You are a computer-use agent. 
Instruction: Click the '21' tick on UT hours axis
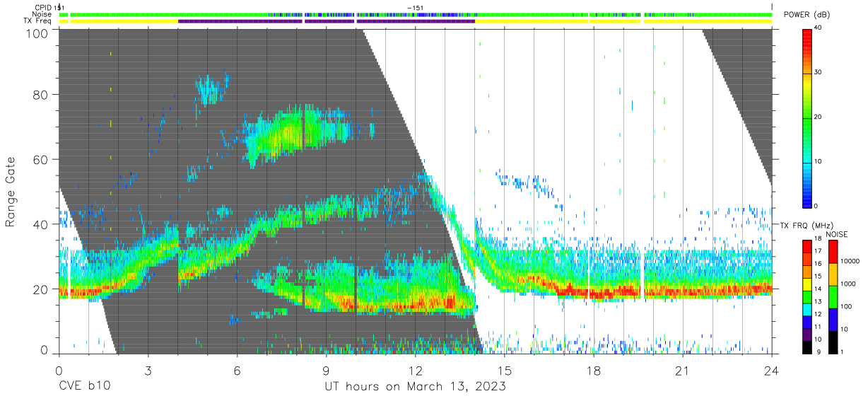coord(683,371)
